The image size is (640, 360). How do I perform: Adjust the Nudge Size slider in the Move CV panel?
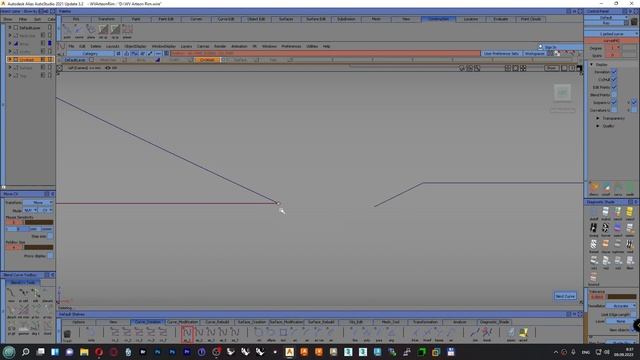38,247
